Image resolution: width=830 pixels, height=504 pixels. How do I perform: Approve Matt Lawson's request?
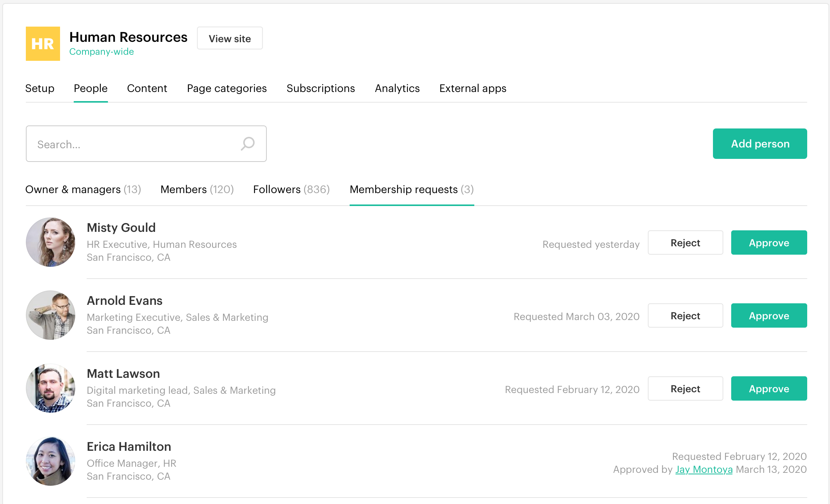point(769,388)
